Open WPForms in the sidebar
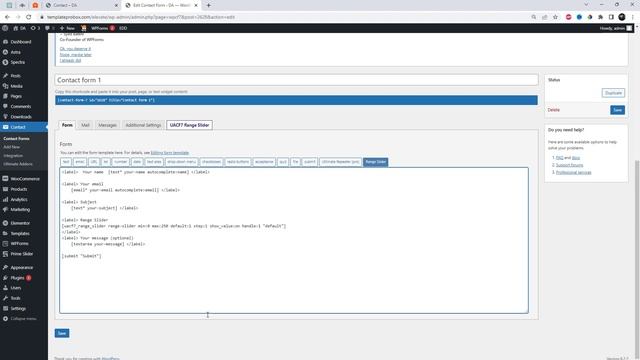This screenshot has height=360, width=640. click(x=19, y=244)
